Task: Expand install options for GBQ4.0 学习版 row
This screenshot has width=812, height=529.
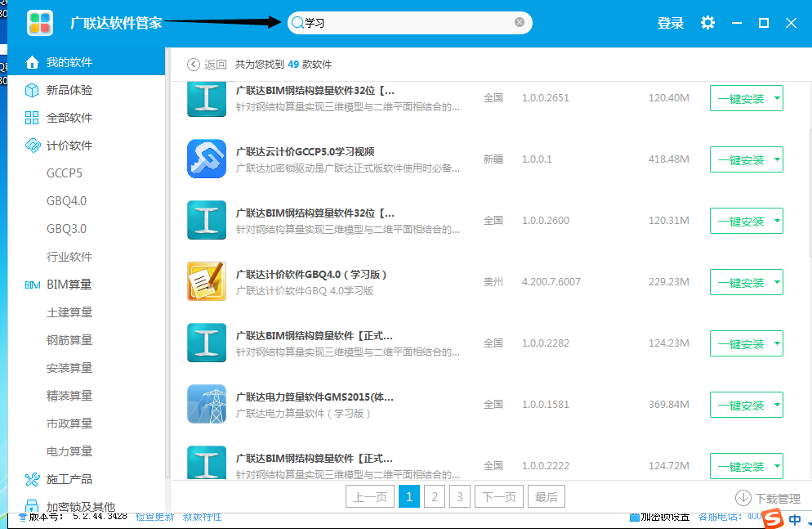Action: pos(777,282)
